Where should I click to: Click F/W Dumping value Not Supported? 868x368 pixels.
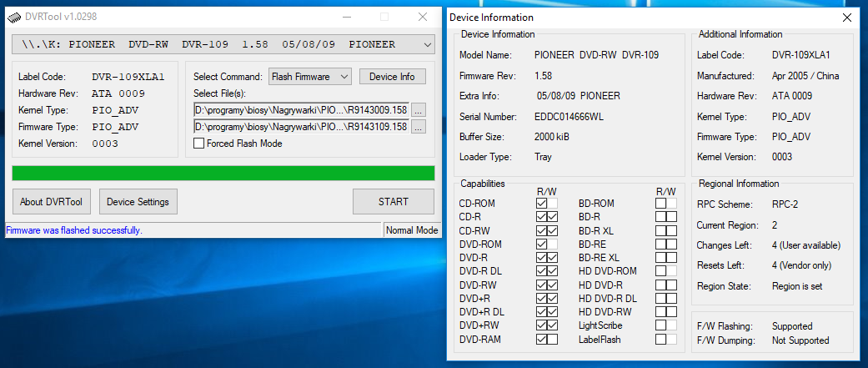point(800,340)
